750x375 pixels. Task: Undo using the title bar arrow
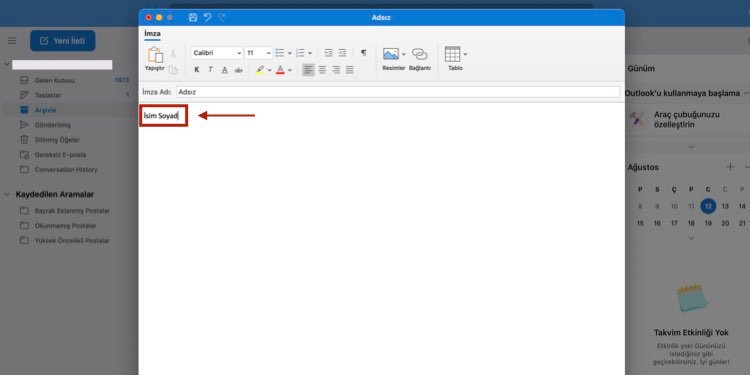coord(208,17)
